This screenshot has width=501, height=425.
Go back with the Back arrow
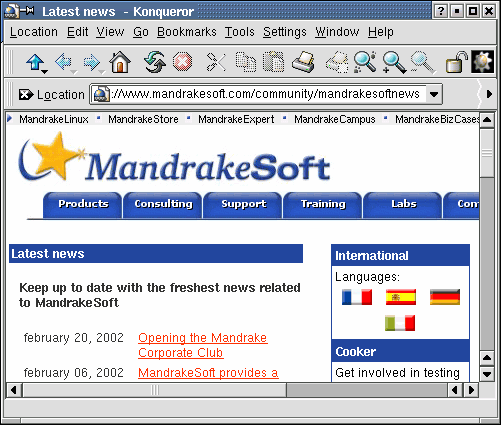pyautogui.click(x=63, y=62)
